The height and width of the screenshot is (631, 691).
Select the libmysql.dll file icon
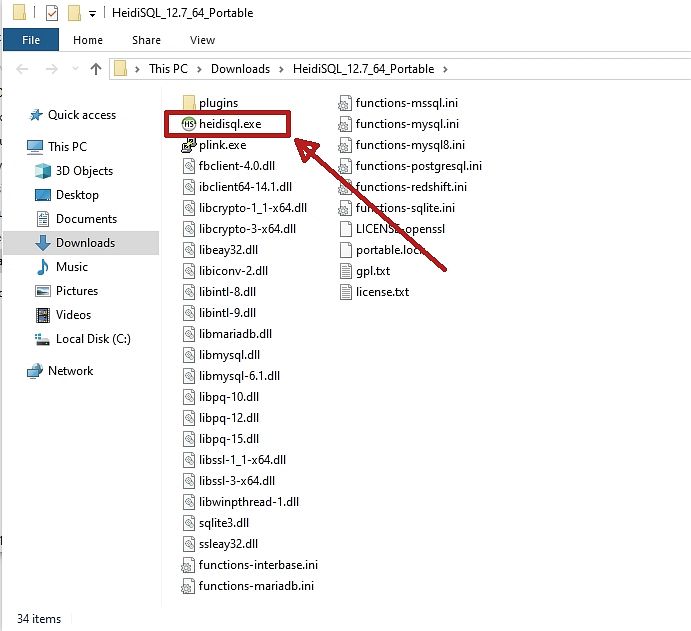(x=189, y=355)
